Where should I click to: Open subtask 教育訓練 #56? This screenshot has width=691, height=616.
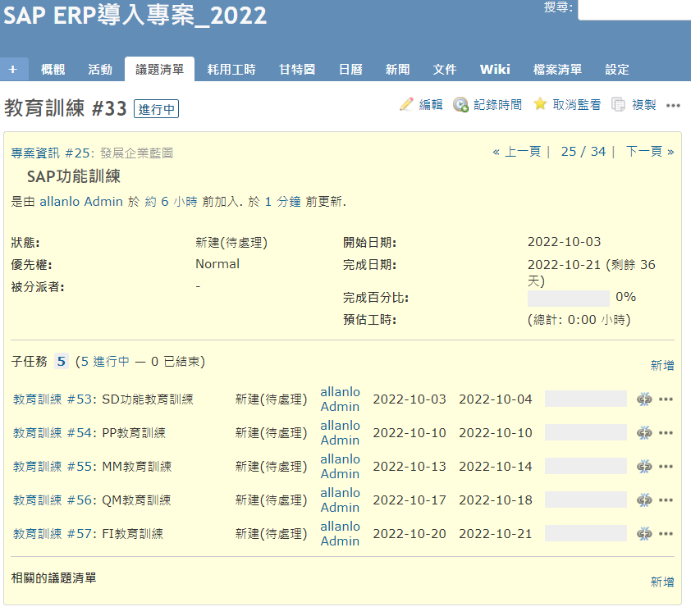(x=52, y=500)
